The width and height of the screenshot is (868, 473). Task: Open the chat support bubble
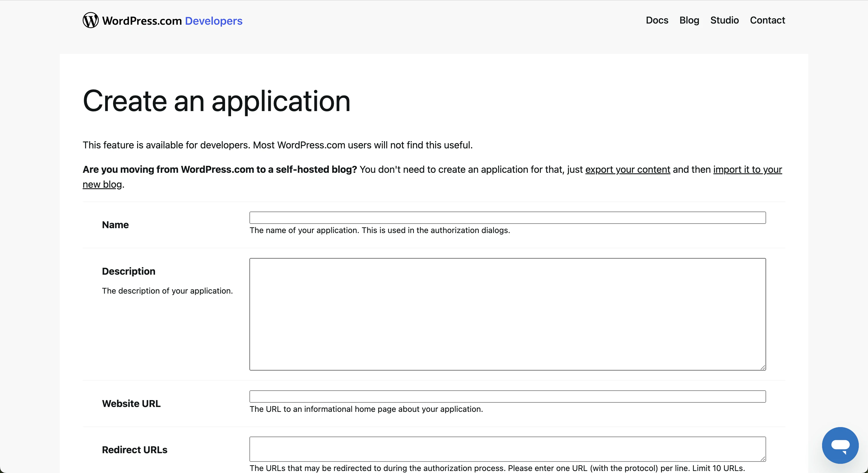pyautogui.click(x=840, y=445)
